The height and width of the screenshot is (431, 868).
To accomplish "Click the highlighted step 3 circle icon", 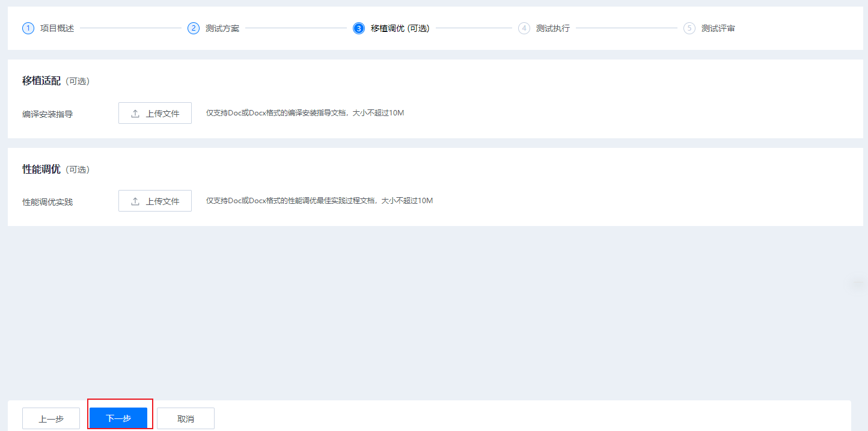I will [359, 28].
